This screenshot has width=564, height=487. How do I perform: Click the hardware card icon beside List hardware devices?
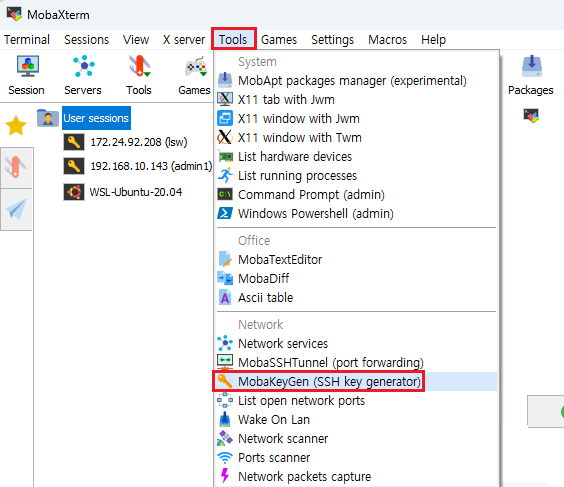(x=226, y=157)
